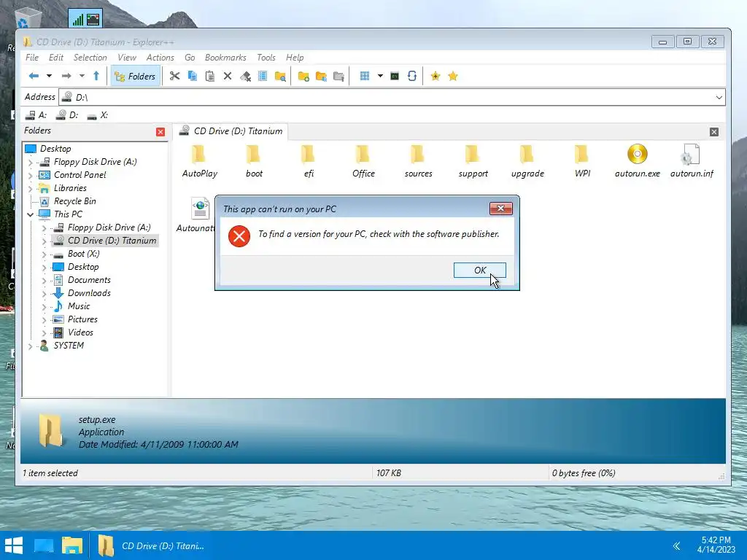Jump to drive D: in drives bar

[x=67, y=115]
